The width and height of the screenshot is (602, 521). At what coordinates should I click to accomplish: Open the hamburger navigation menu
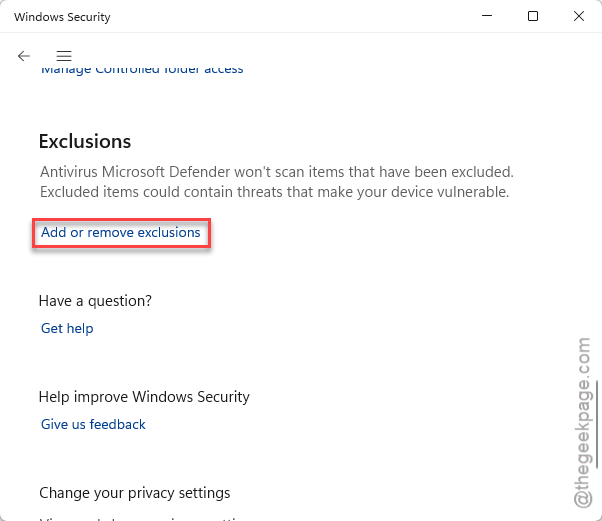pyautogui.click(x=64, y=56)
